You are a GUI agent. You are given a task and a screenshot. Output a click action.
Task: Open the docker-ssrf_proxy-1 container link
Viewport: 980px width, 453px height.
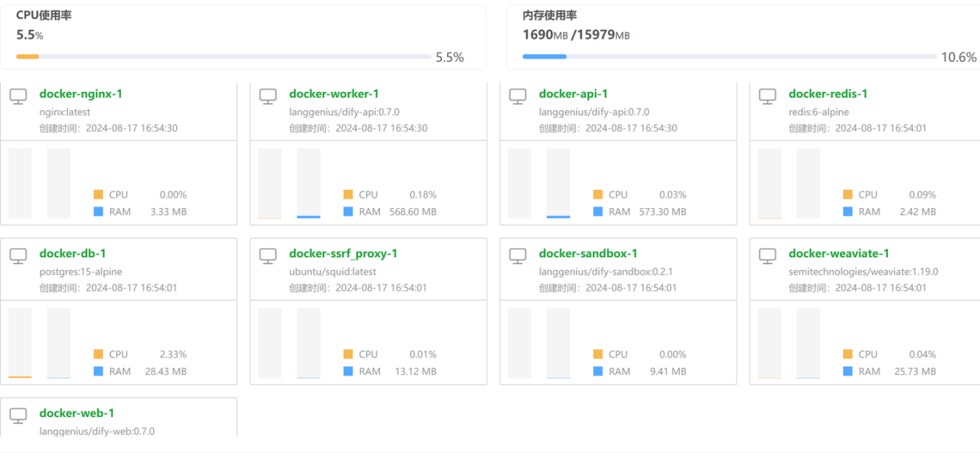click(x=343, y=254)
